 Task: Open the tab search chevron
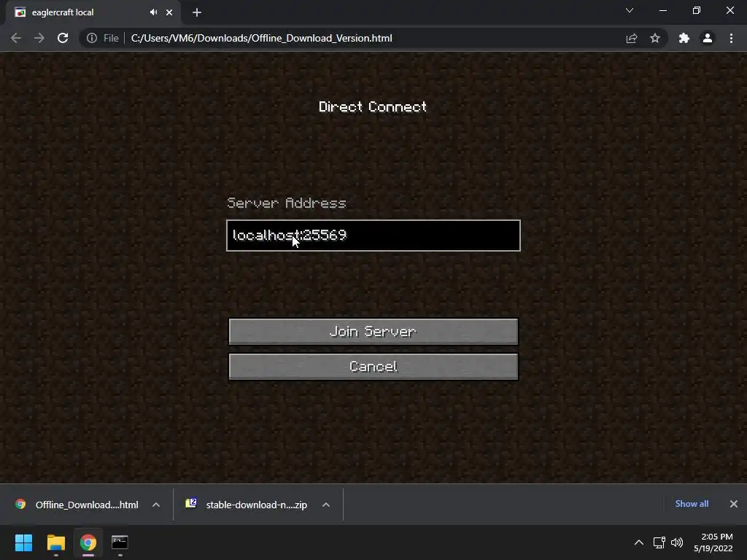click(x=630, y=10)
